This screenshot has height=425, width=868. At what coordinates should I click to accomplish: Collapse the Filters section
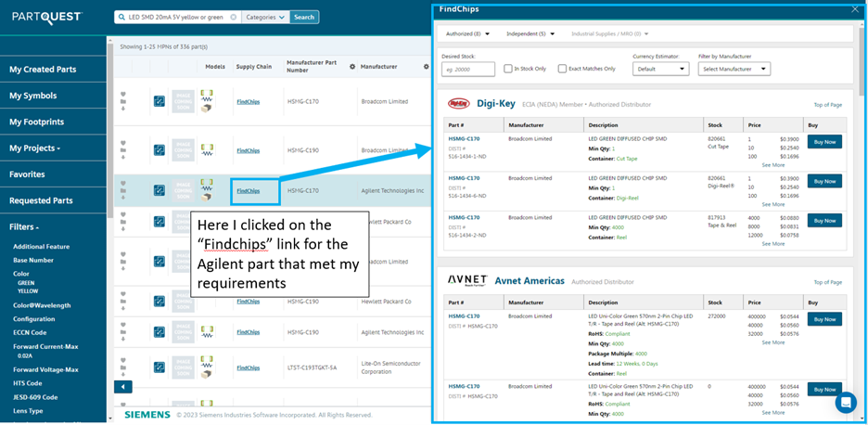point(24,226)
